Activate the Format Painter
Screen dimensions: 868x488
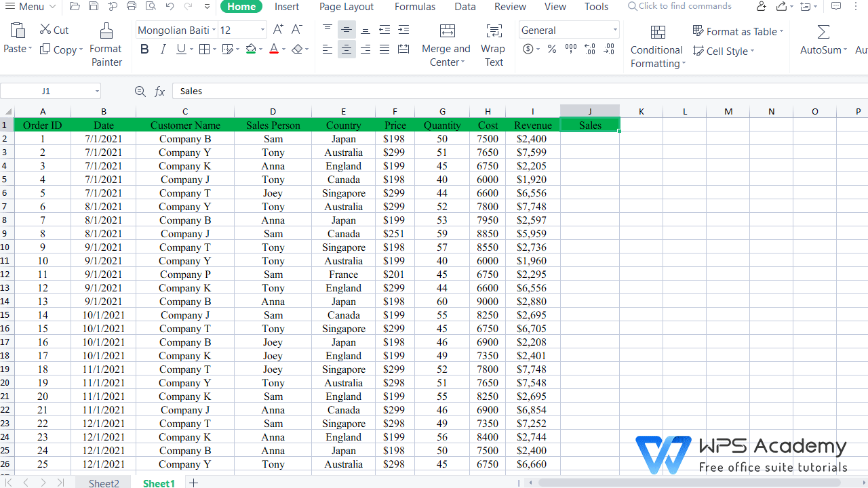click(x=106, y=43)
